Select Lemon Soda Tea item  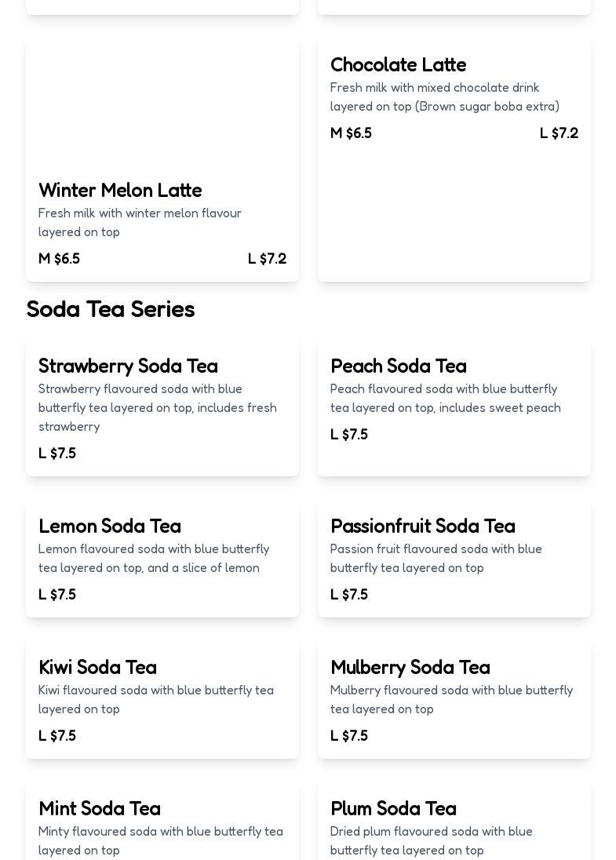[x=110, y=527]
